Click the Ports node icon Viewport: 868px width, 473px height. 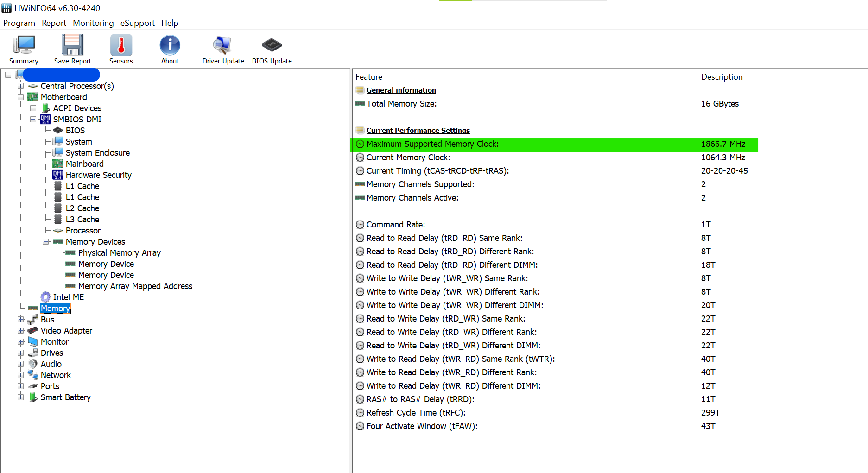33,386
